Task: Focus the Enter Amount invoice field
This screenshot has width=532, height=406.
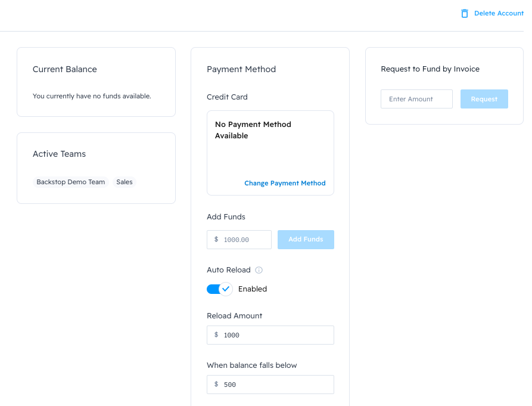Action: [x=416, y=99]
